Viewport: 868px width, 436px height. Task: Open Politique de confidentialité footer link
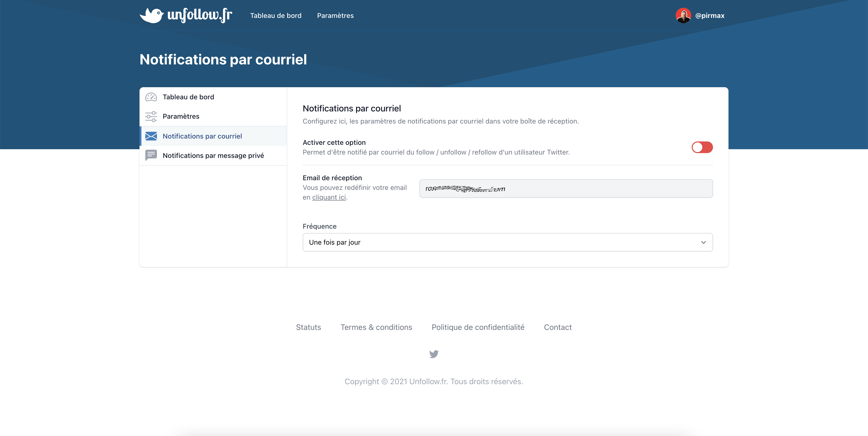pos(478,327)
